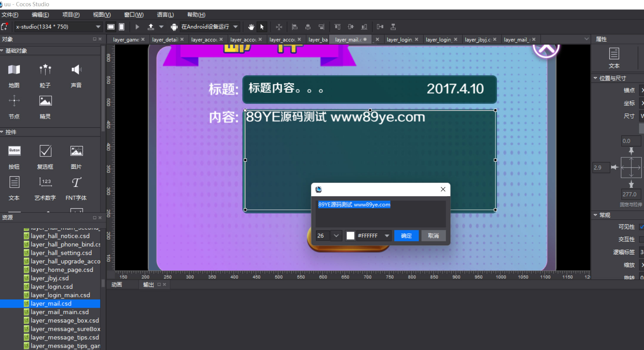Screen dimensions: 644x350
Task: Click the white color swatch
Action: [x=350, y=236]
